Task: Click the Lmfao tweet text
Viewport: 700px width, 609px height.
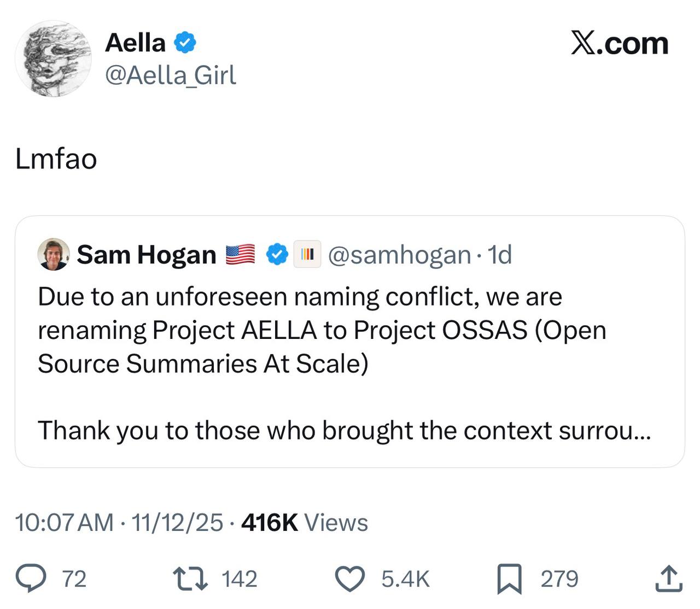Action: (56, 159)
